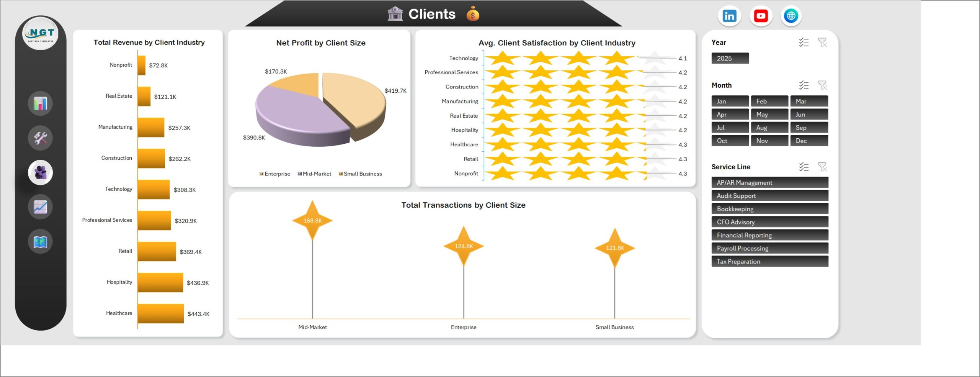Clear the Year slicer filter

click(822, 43)
